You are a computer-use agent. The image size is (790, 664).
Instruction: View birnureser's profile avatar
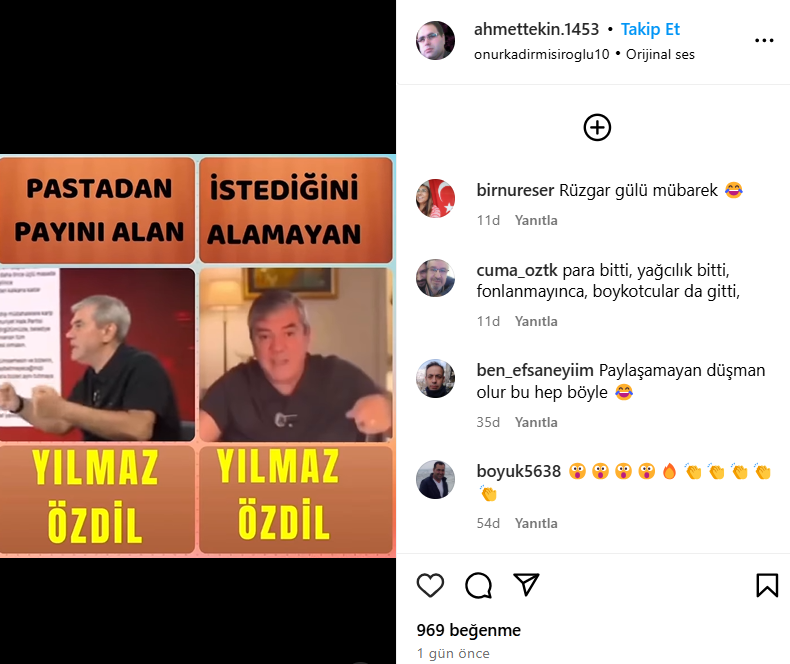pyautogui.click(x=435, y=198)
